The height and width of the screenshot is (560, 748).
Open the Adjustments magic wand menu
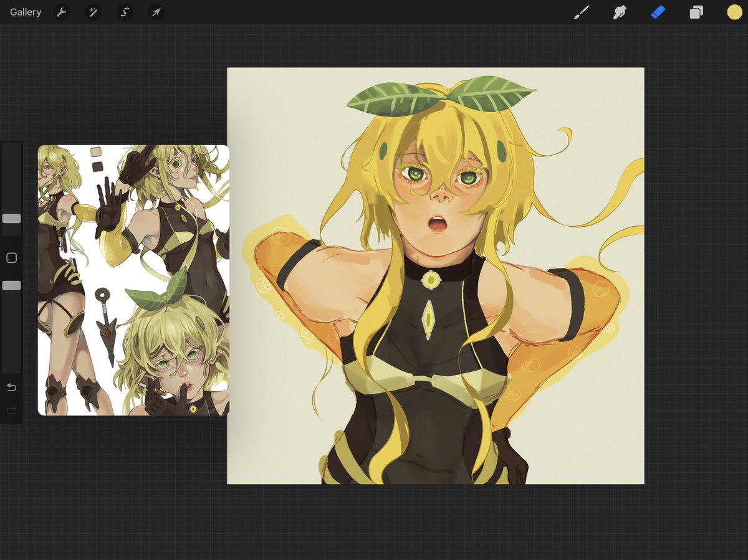[93, 12]
